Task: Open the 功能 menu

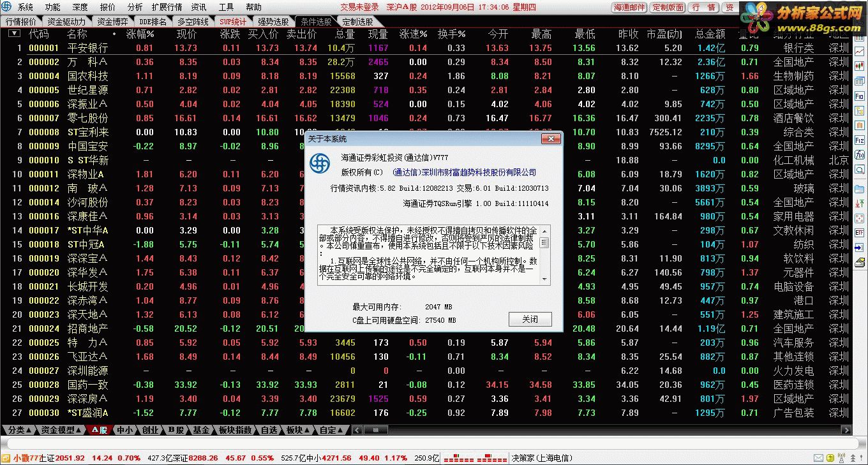Action: tap(53, 7)
